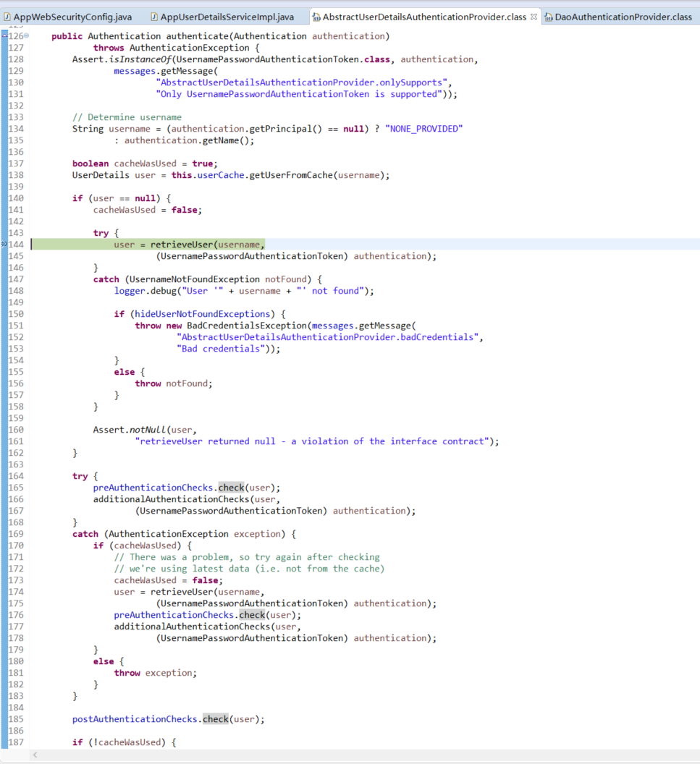
Task: Click the left scroll arrow below the editor
Action: coord(34,755)
